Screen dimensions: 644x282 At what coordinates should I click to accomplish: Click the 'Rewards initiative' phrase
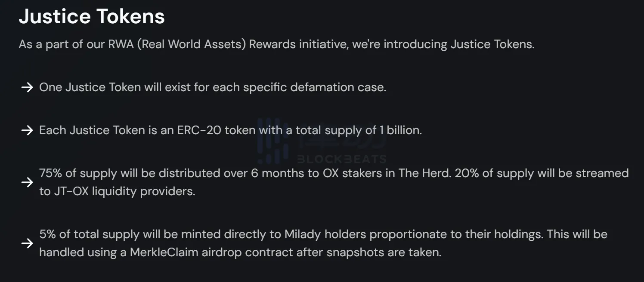click(x=299, y=44)
